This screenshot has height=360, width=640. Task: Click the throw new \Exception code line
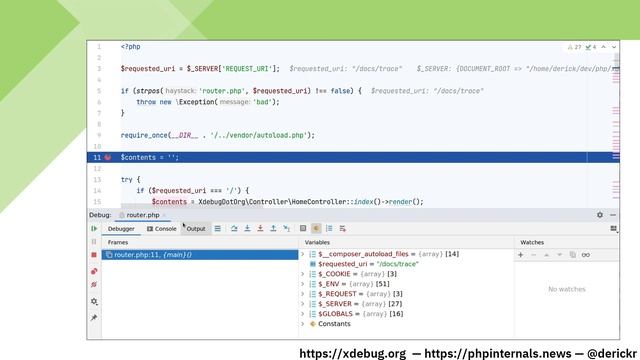pos(208,102)
